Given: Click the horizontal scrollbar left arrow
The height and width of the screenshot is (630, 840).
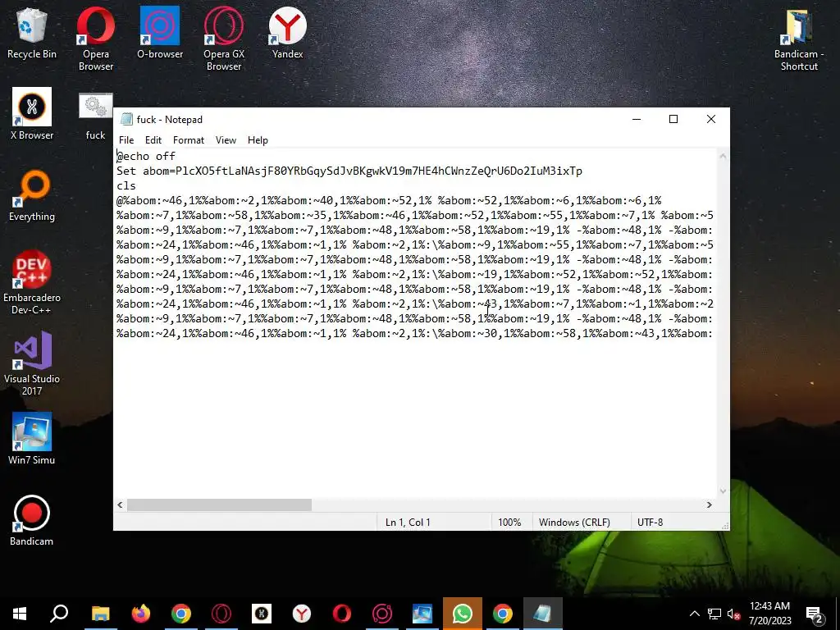Looking at the screenshot, I should click(120, 504).
